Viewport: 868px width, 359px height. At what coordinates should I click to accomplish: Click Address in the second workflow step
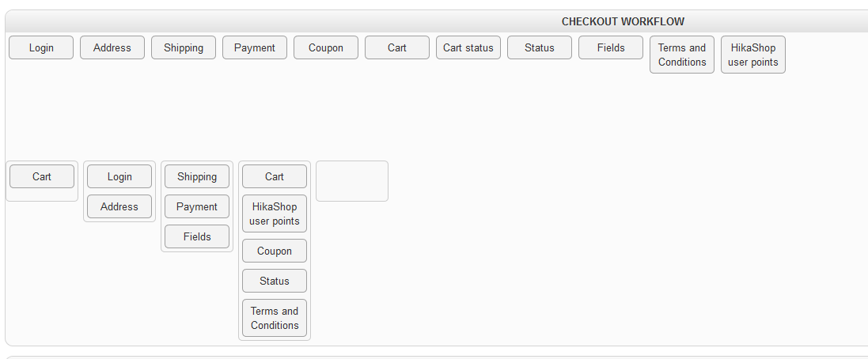(x=119, y=206)
